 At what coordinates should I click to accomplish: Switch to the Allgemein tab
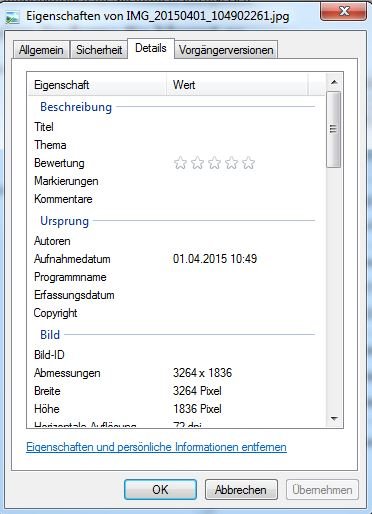tap(41, 50)
